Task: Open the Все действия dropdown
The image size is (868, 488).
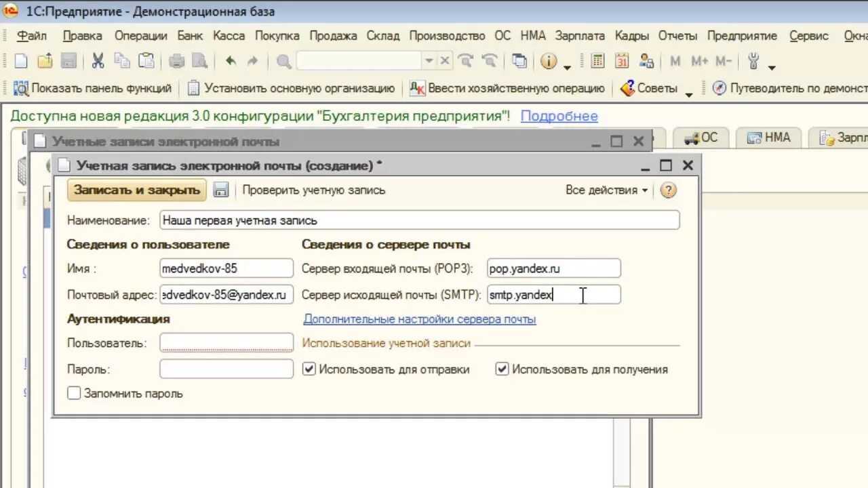Action: [606, 190]
